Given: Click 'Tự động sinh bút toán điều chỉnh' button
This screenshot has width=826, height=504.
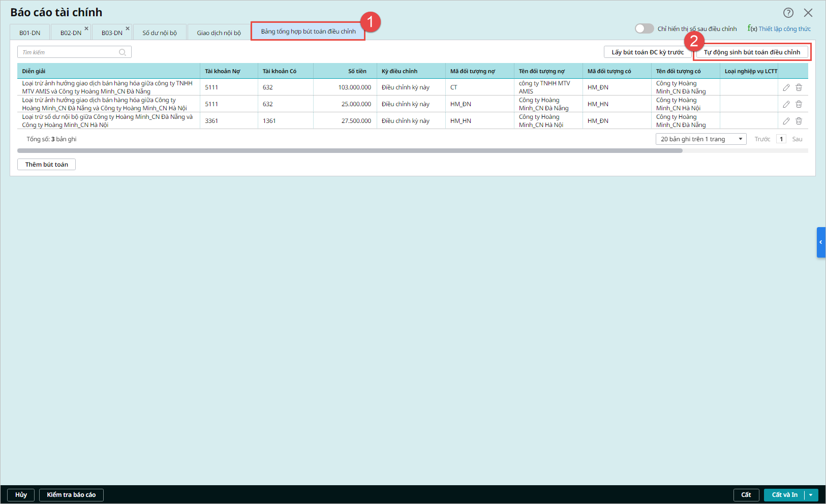Looking at the screenshot, I should coord(751,52).
